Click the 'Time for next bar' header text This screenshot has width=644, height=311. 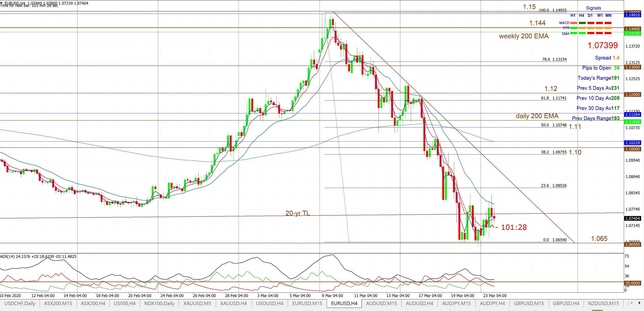tap(29, 6)
